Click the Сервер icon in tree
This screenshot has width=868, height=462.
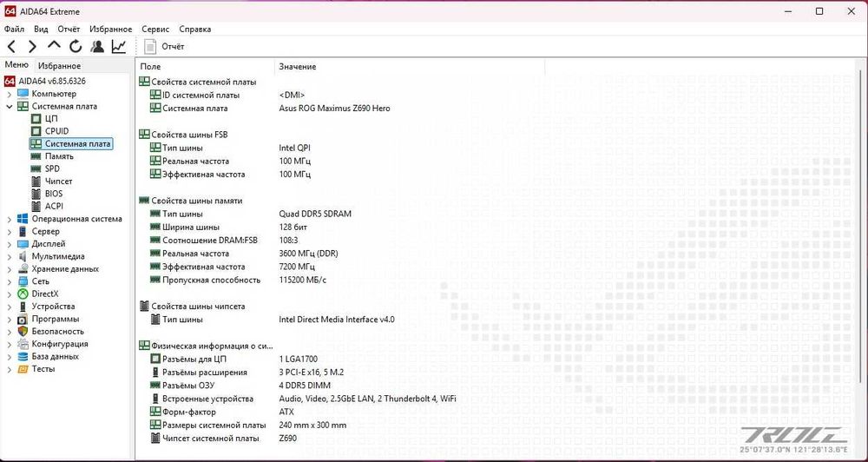[x=23, y=232]
